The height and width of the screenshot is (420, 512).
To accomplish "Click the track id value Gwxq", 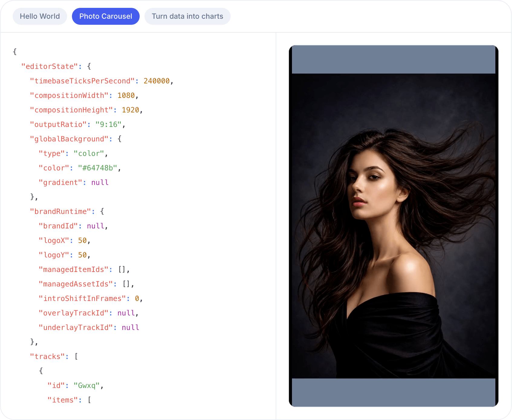I will pos(87,385).
